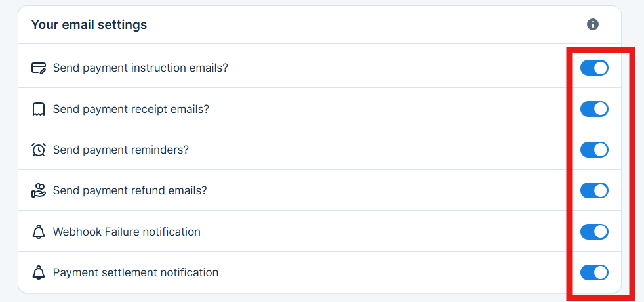Screen dimensions: 644x302
Task: Click the hand-with-coins icon for refund emails
Action: click(x=39, y=190)
